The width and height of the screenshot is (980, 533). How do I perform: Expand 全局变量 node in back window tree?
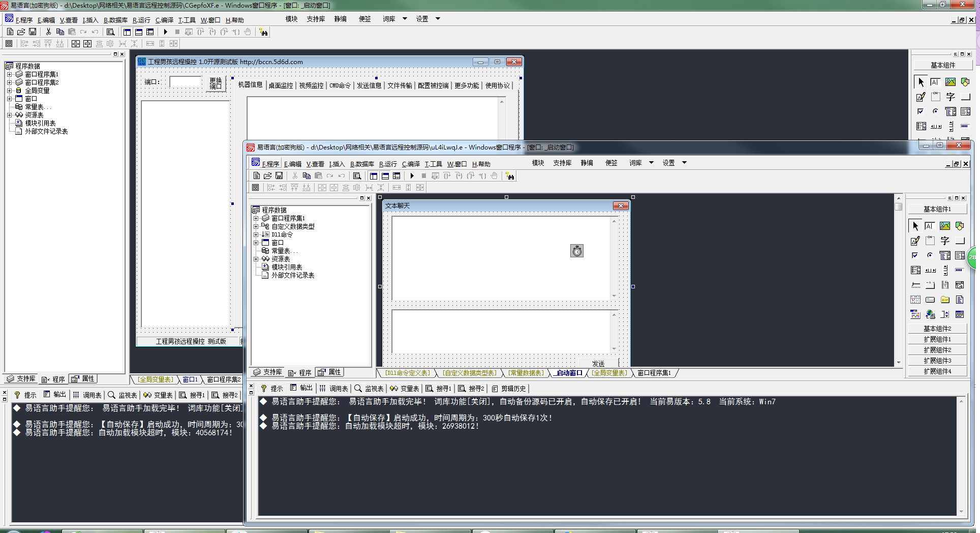(9, 91)
